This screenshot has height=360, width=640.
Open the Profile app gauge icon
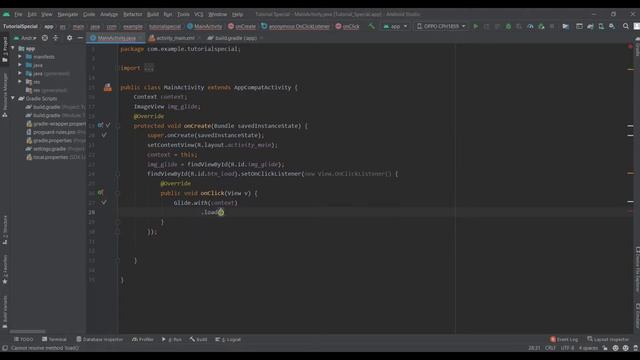[530, 26]
